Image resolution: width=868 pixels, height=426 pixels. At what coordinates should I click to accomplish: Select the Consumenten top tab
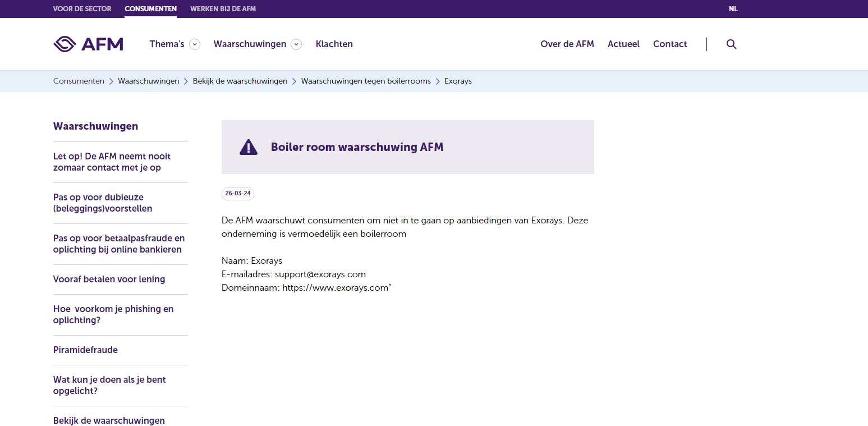coord(150,9)
